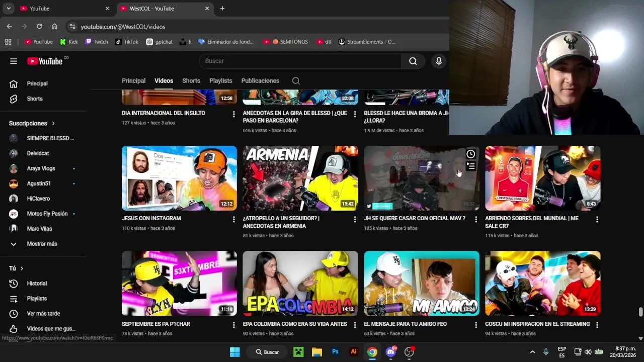Open the JESUS CON INSTAGRAM thumbnail
The width and height of the screenshot is (644, 362).
coord(179,178)
